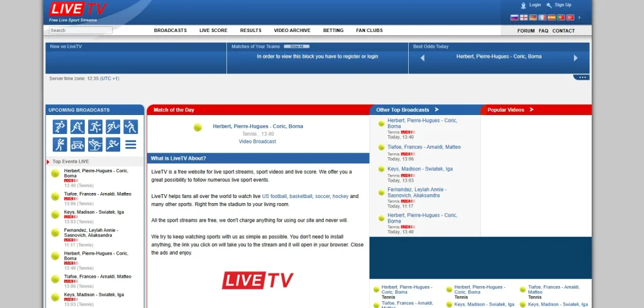Go to the FORUM page
This screenshot has width=644, height=308.
[526, 31]
